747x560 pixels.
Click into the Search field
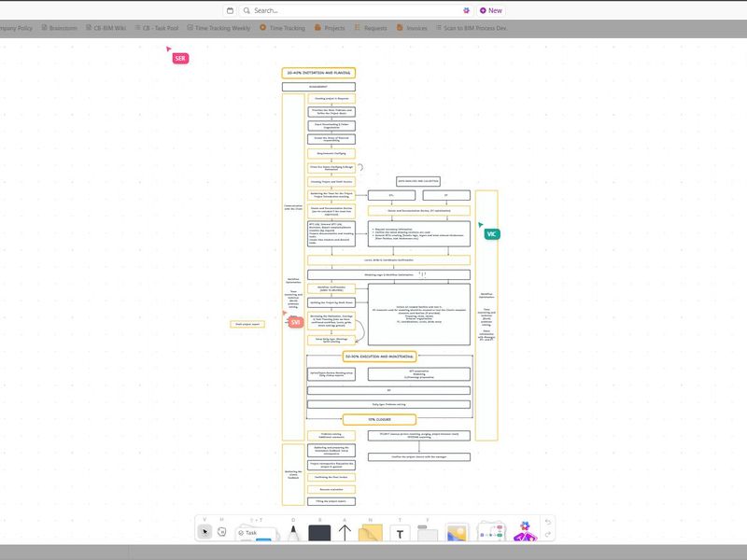coord(356,10)
